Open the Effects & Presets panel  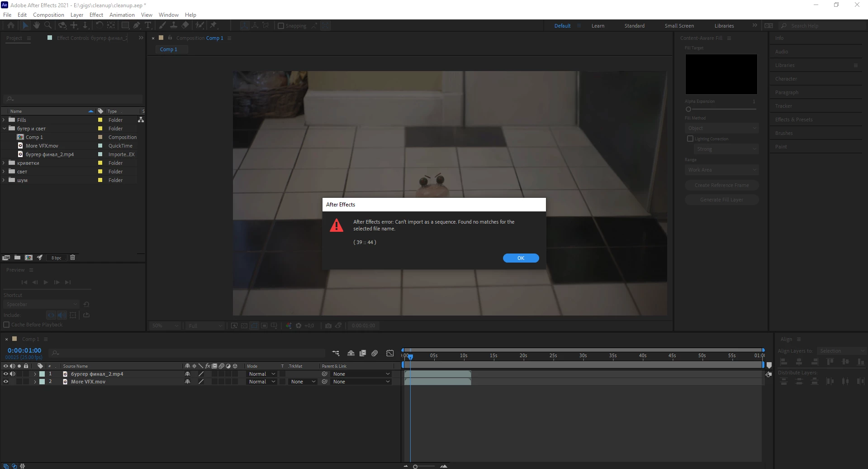[794, 120]
